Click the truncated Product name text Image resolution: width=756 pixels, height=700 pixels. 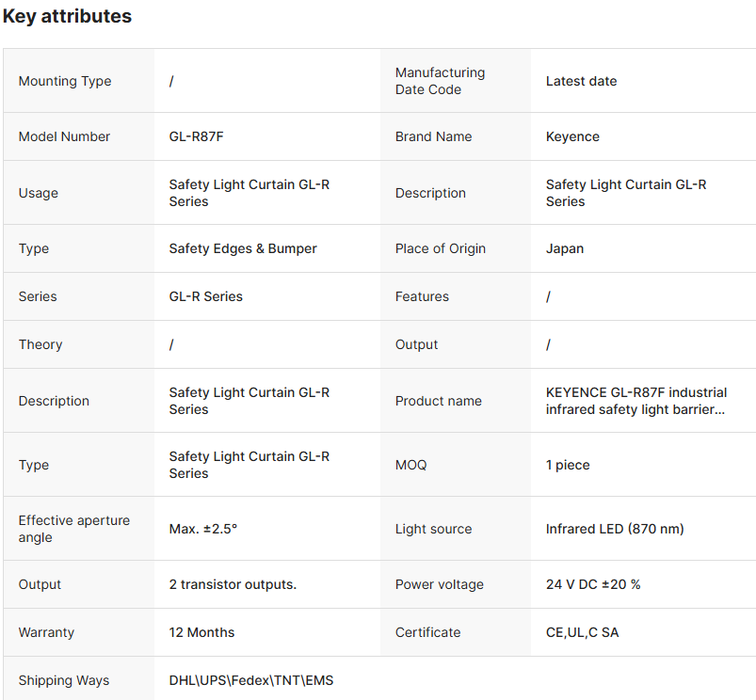(636, 401)
